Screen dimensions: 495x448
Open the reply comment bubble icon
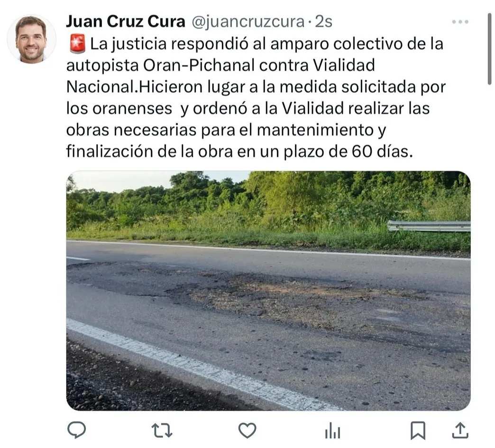coord(76,430)
